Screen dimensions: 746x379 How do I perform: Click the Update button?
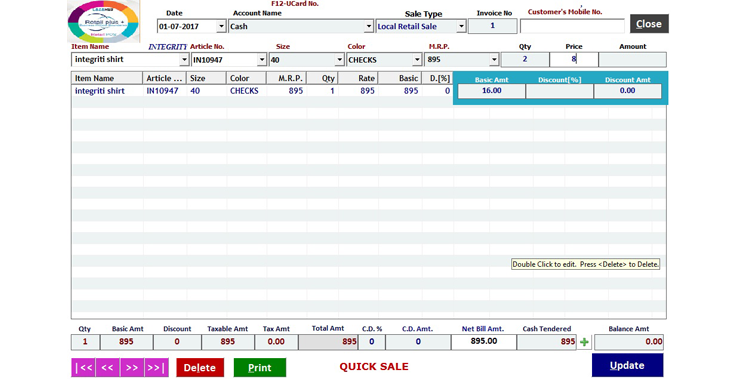(x=627, y=365)
